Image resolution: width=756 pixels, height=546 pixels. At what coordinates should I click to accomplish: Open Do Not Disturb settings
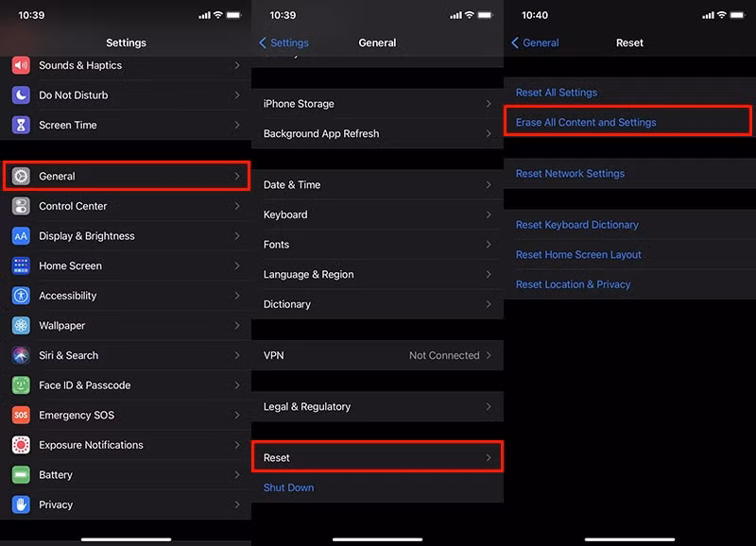[127, 95]
